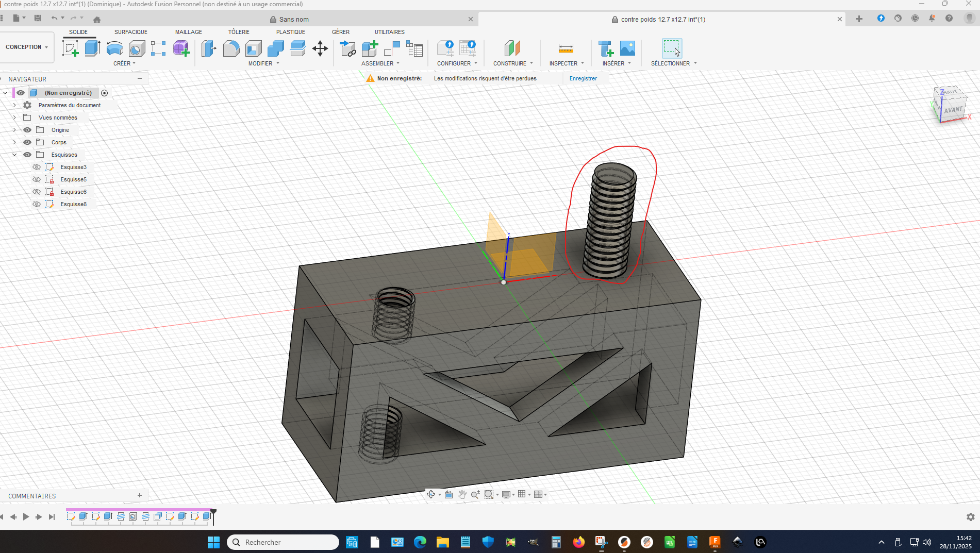Show the hidden Esquisse3 sketch
This screenshot has width=980, height=553.
(x=37, y=167)
